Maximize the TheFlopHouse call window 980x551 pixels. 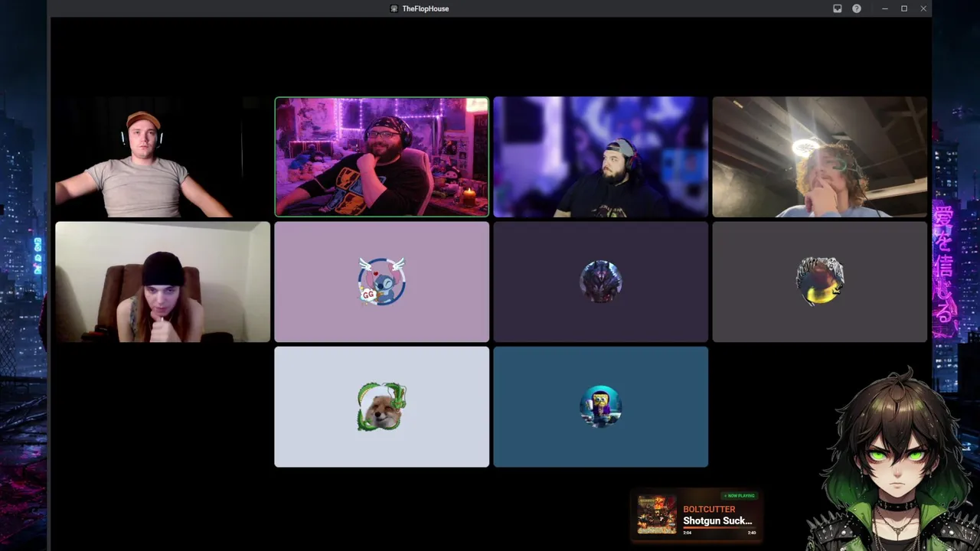(904, 8)
